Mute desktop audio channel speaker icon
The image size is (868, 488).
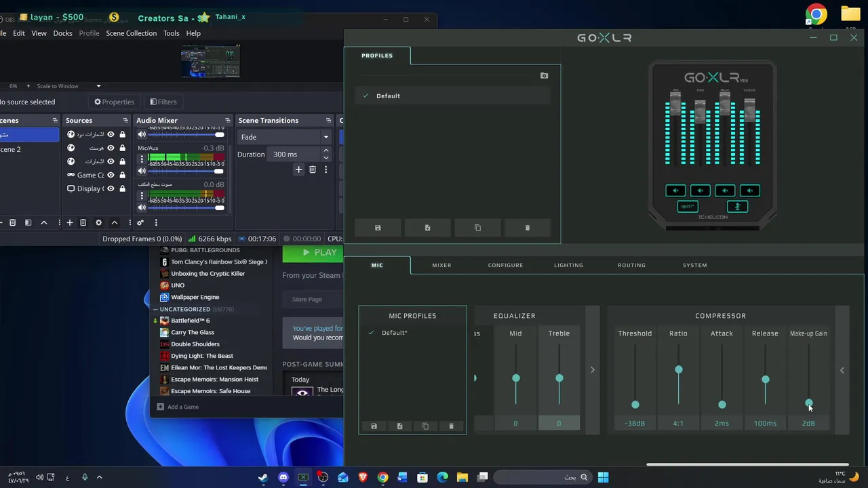click(142, 207)
